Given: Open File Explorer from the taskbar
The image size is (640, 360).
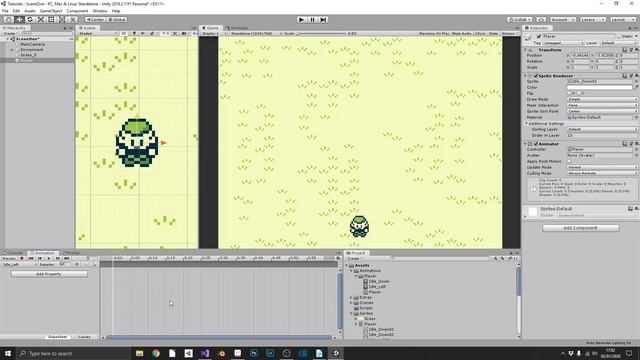Looking at the screenshot, I should click(139, 353).
